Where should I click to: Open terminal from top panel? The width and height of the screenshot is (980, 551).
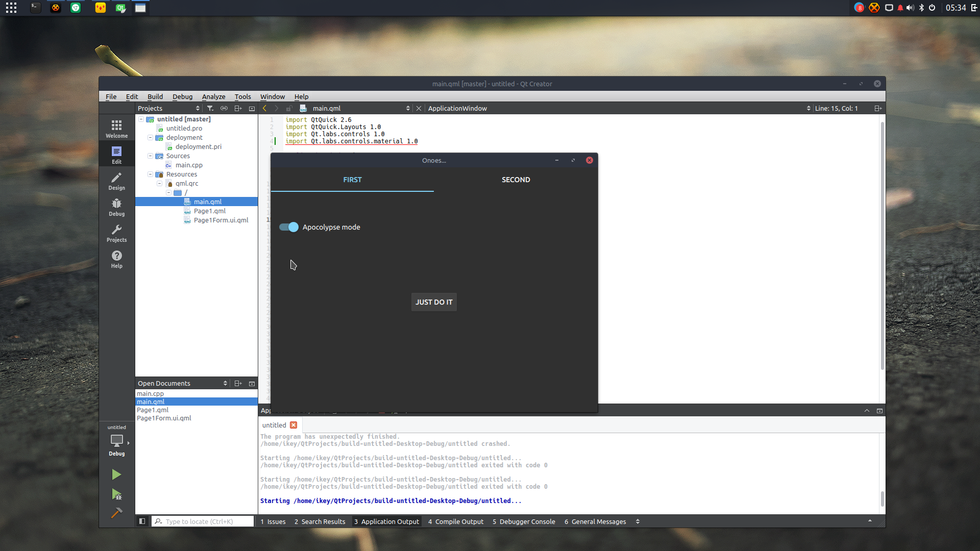35,8
